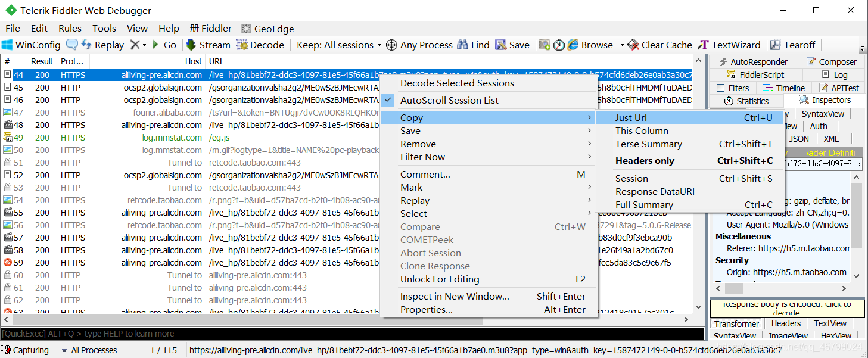
Task: Open the Rules menu
Action: coord(70,29)
